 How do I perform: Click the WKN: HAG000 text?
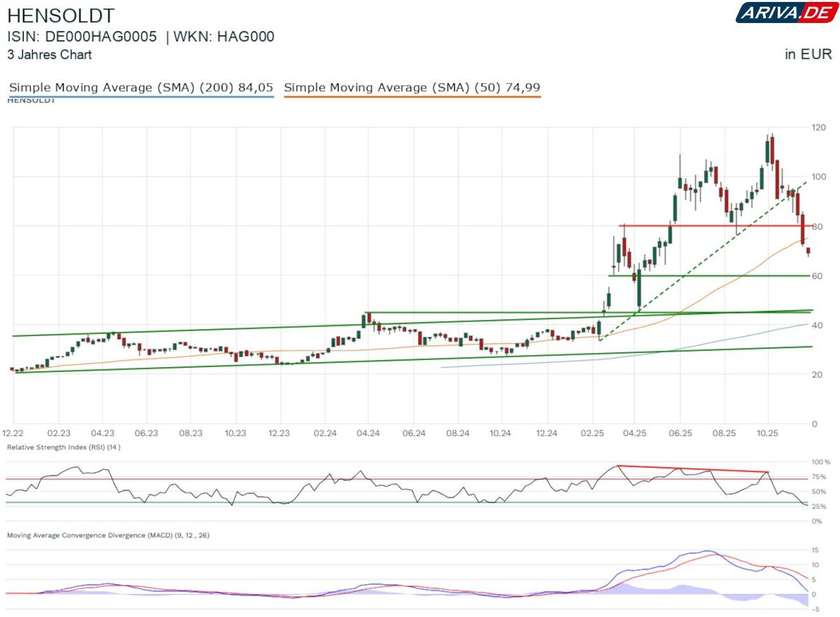click(225, 37)
